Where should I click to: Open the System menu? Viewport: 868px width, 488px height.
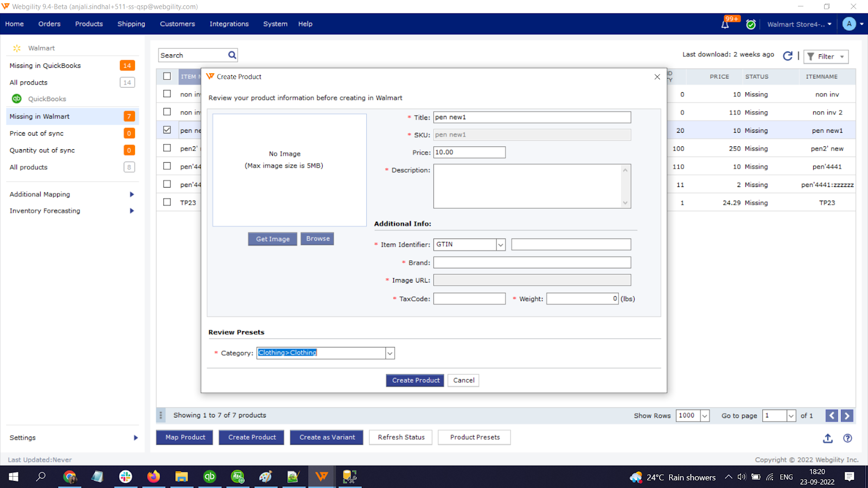click(x=275, y=24)
